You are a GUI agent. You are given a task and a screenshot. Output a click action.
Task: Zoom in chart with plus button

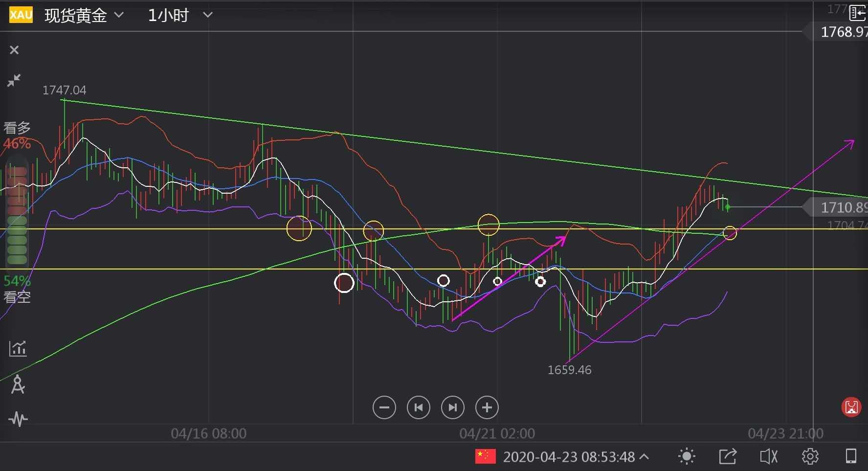487,407
